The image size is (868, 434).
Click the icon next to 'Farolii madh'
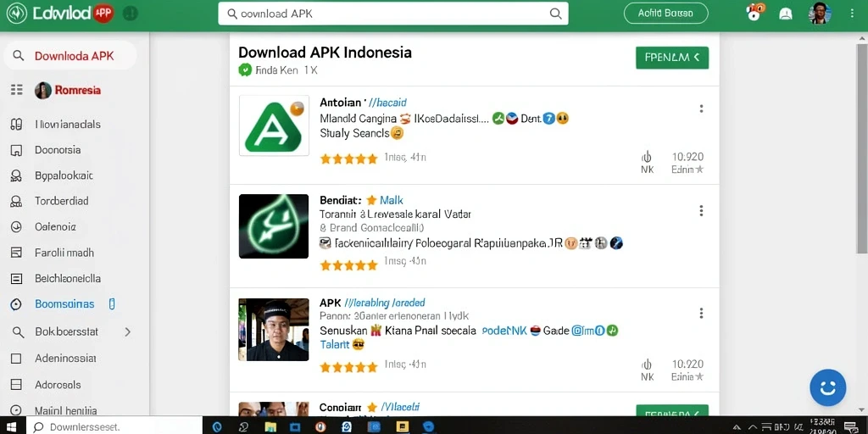pos(17,253)
